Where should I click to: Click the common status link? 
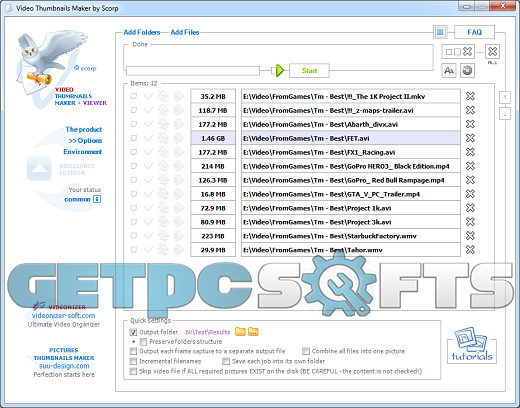77,199
